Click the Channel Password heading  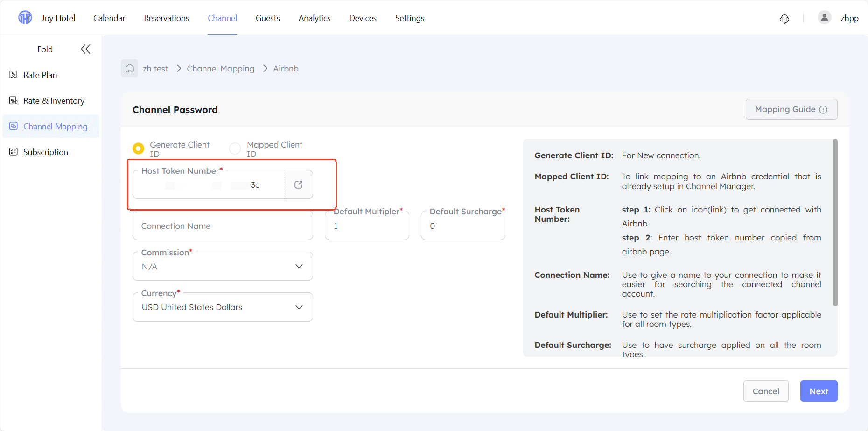click(175, 110)
